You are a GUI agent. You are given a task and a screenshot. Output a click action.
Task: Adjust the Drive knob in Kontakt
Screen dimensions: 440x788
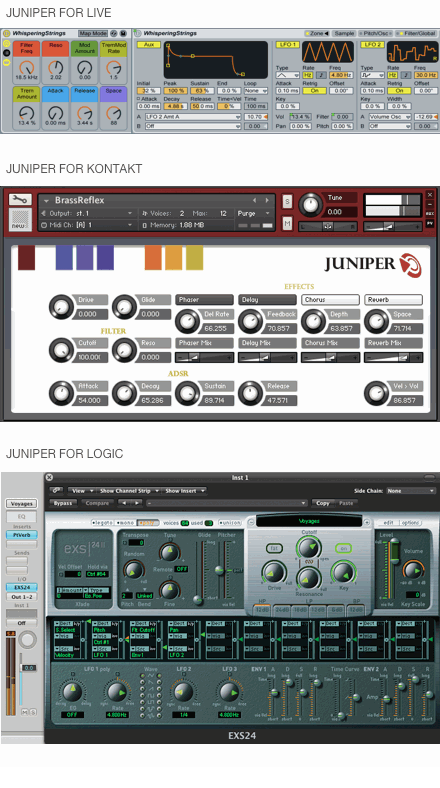pyautogui.click(x=61, y=307)
